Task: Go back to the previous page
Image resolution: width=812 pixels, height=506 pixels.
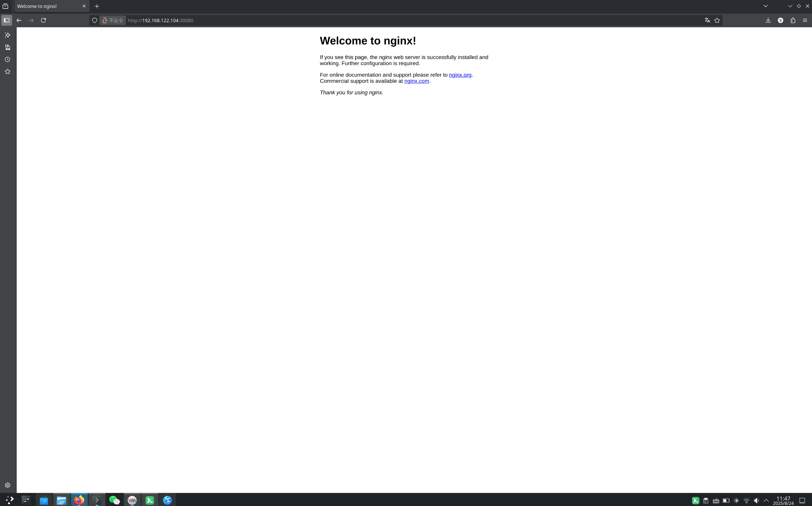Action: tap(19, 20)
